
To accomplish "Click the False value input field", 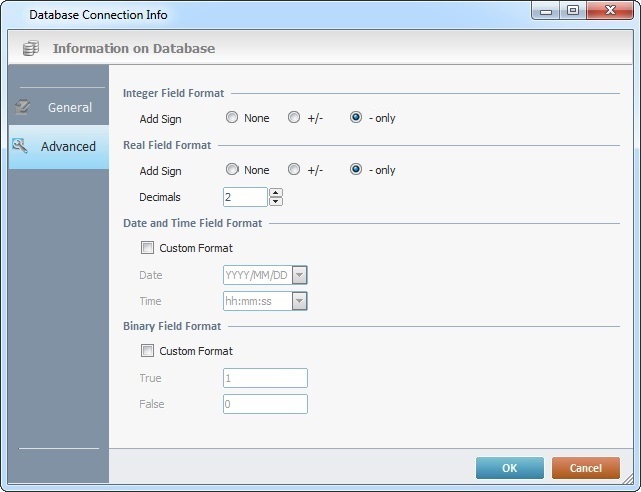I will click(265, 404).
